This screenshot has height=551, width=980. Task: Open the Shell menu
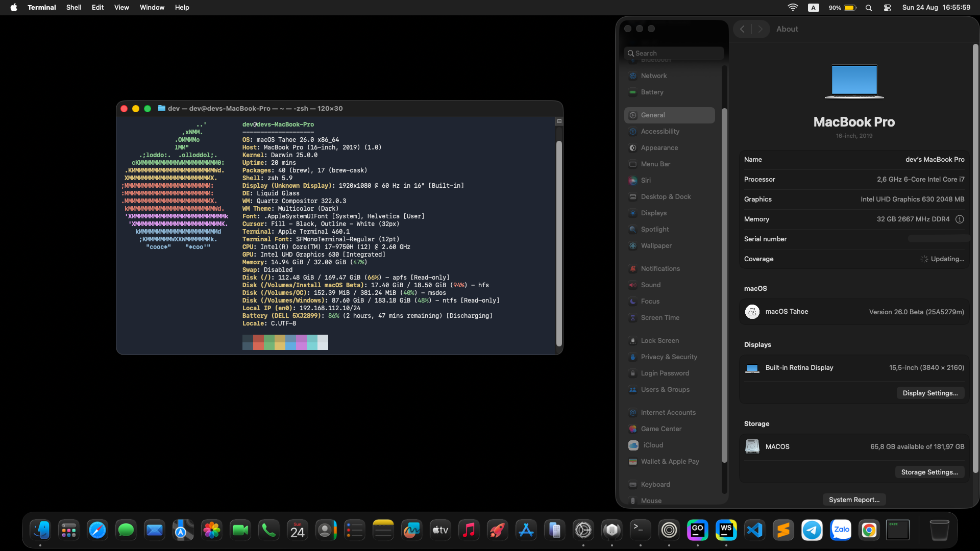[73, 8]
